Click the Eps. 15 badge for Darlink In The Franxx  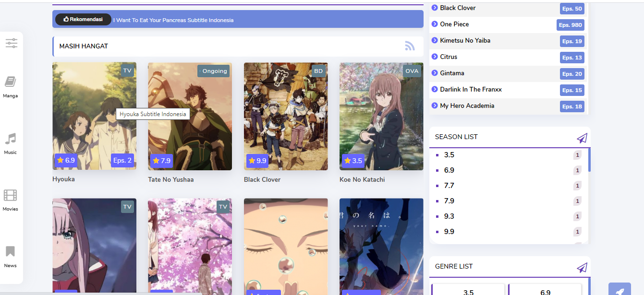[x=572, y=90]
